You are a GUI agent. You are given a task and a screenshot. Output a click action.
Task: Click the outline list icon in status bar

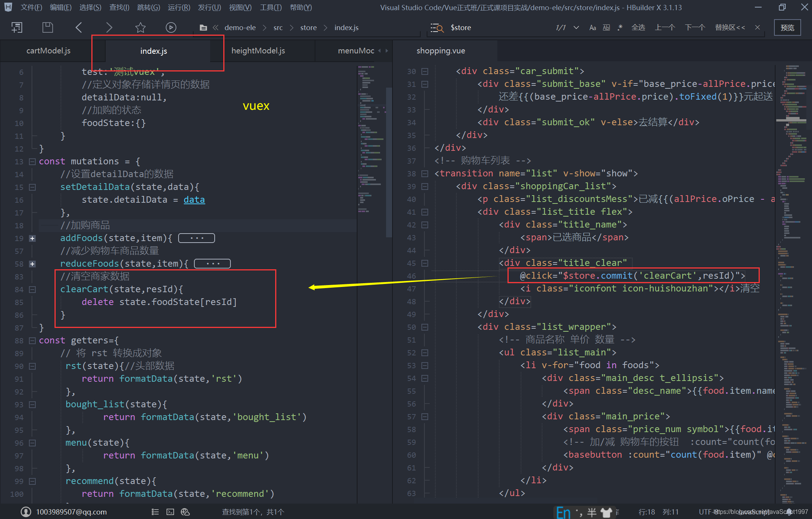click(x=155, y=512)
